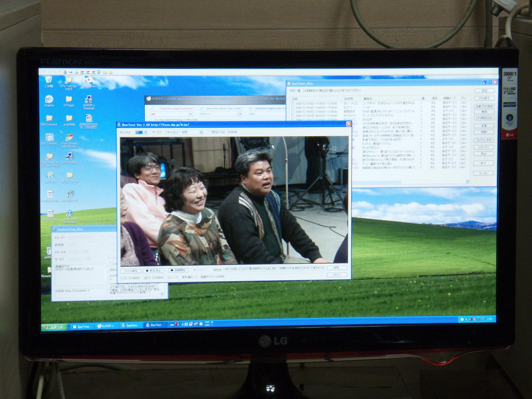Click the 終了 exit button in EpgTimer_Bon
532x399 pixels.
click(484, 163)
